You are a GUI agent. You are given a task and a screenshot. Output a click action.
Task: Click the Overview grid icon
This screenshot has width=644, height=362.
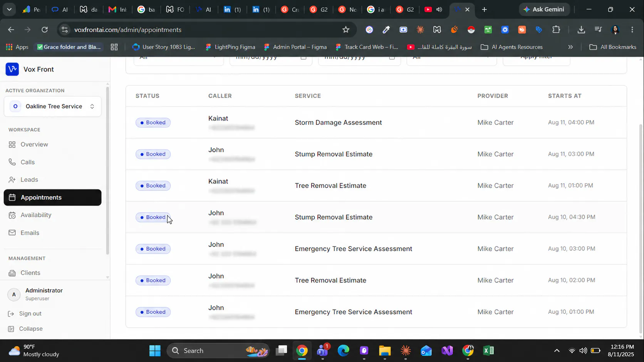click(x=12, y=144)
